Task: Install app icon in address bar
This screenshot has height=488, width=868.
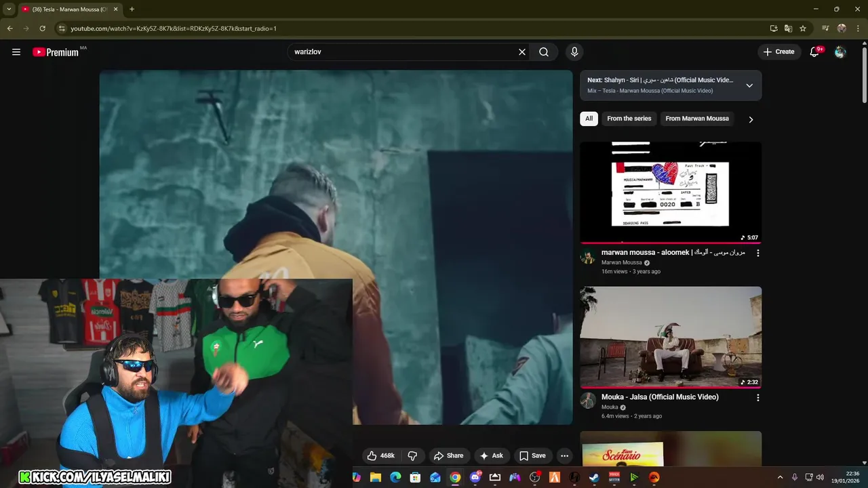Action: coord(774,28)
